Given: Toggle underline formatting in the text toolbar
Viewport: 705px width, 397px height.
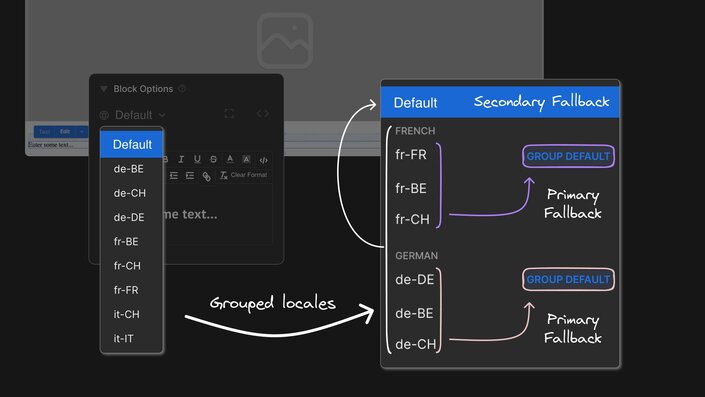Looking at the screenshot, I should click(x=197, y=159).
